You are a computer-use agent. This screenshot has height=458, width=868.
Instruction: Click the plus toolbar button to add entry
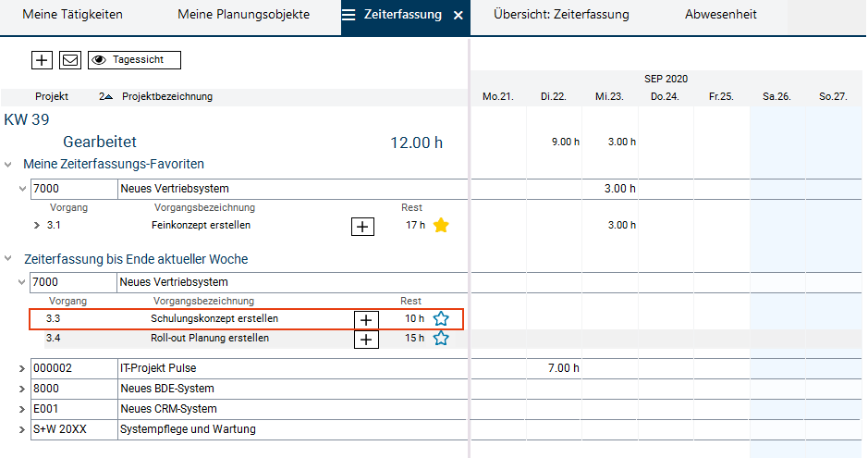(x=42, y=60)
